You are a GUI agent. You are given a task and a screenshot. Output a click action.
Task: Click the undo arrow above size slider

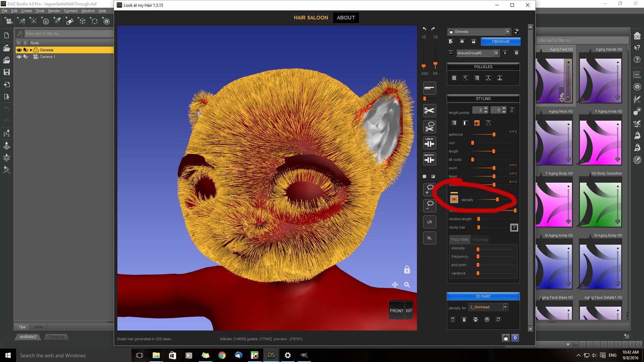424,29
